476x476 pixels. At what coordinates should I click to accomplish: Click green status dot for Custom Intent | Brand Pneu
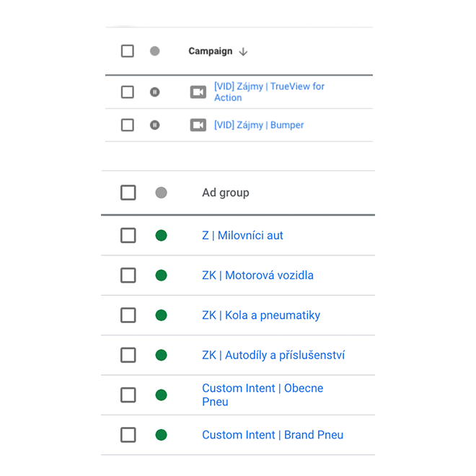pyautogui.click(x=162, y=435)
